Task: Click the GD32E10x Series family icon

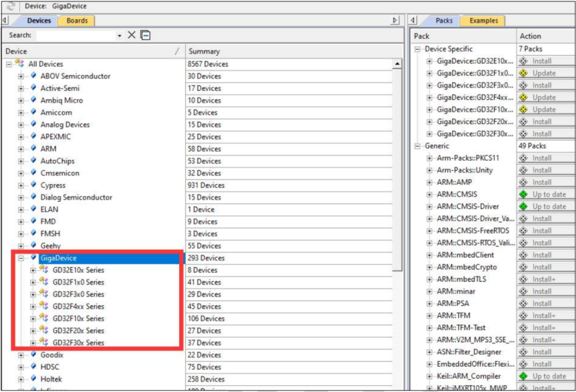Action: coord(44,269)
